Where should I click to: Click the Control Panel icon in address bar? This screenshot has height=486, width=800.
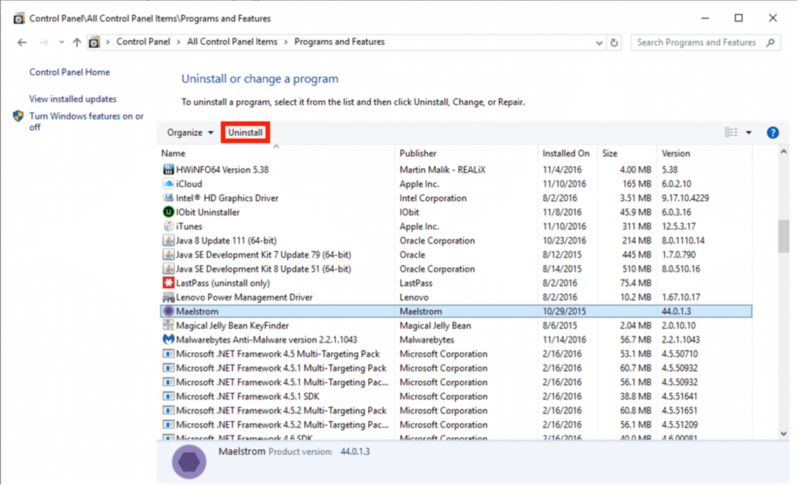coord(94,42)
